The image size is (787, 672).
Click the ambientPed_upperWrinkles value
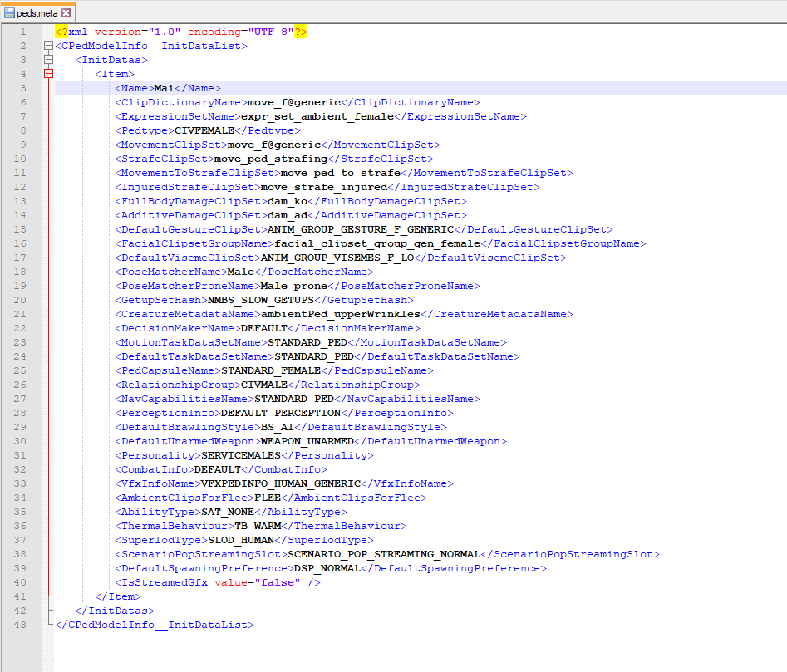(341, 314)
